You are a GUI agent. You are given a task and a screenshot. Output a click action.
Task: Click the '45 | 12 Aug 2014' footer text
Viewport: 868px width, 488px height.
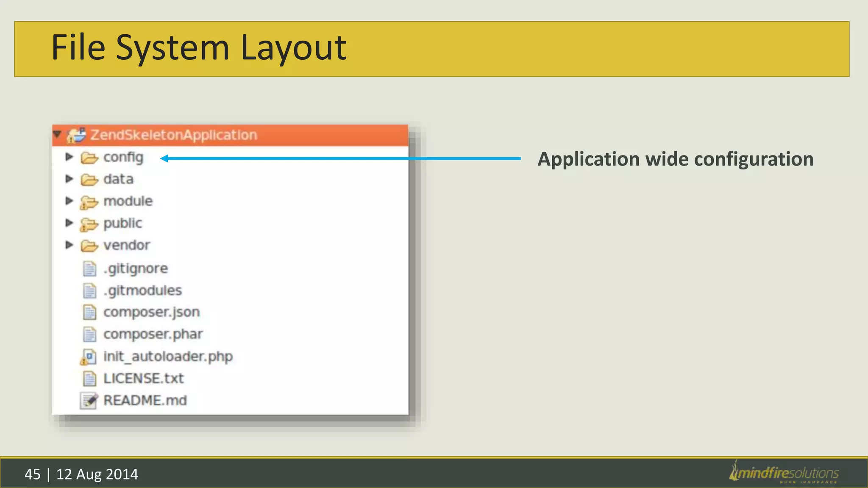81,474
